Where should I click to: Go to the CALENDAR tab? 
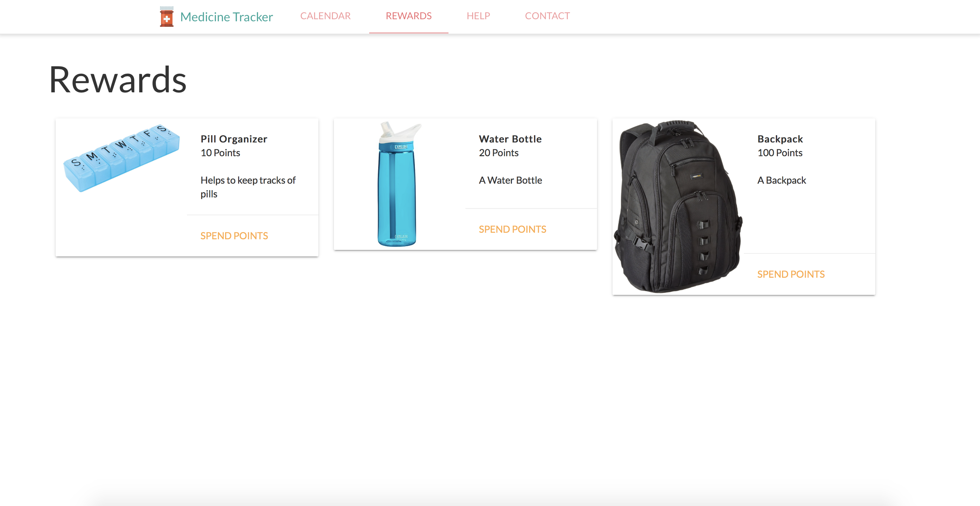[325, 16]
